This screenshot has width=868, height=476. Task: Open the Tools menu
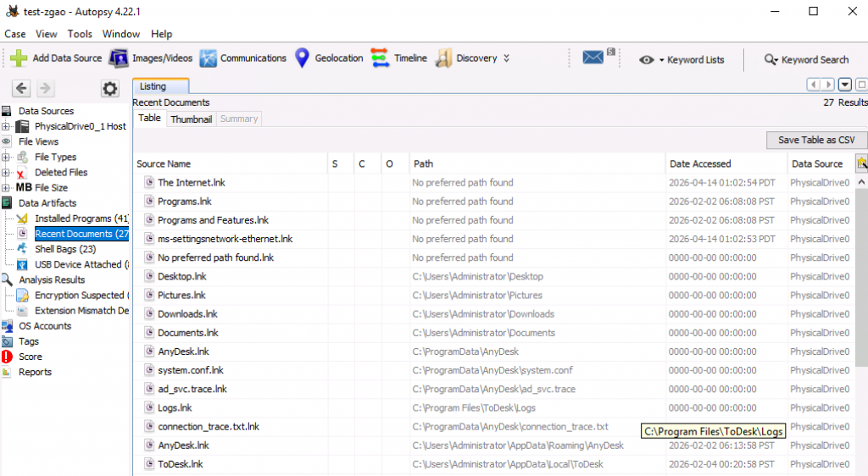[80, 34]
